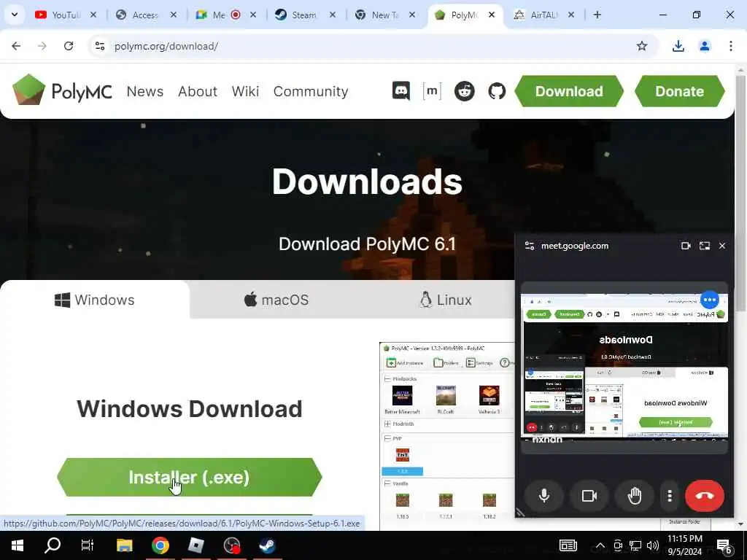Go back to the previous page
This screenshot has height=560, width=747.
pos(16,46)
